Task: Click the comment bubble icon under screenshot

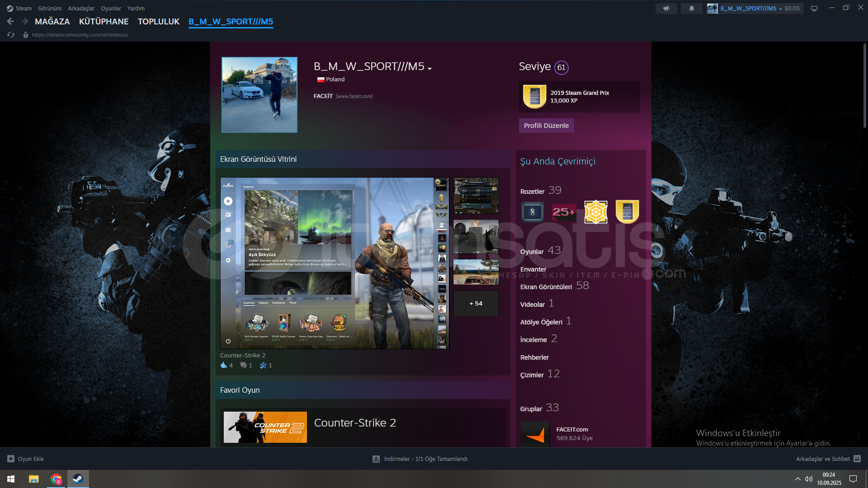Action: pos(244,365)
